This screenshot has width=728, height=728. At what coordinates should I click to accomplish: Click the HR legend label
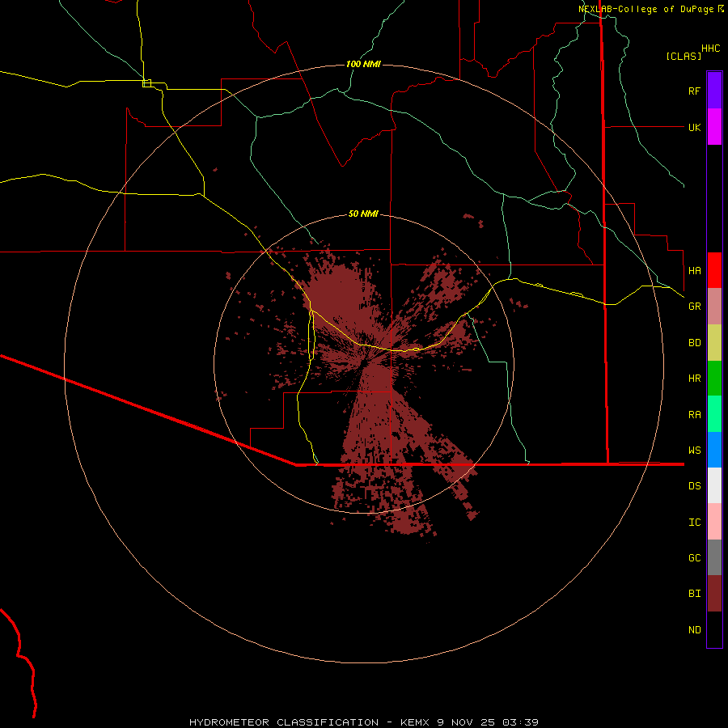click(694, 379)
